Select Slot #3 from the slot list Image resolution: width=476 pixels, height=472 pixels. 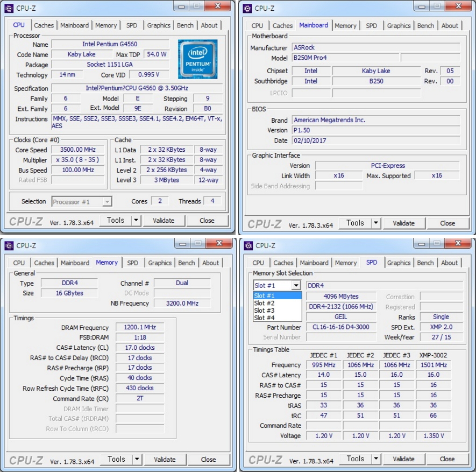coord(278,311)
